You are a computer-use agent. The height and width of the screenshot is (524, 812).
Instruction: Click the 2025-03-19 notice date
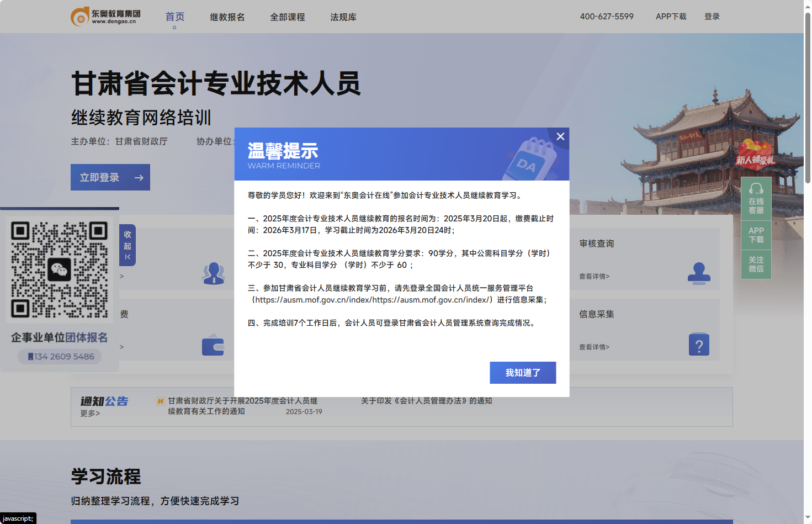tap(304, 412)
